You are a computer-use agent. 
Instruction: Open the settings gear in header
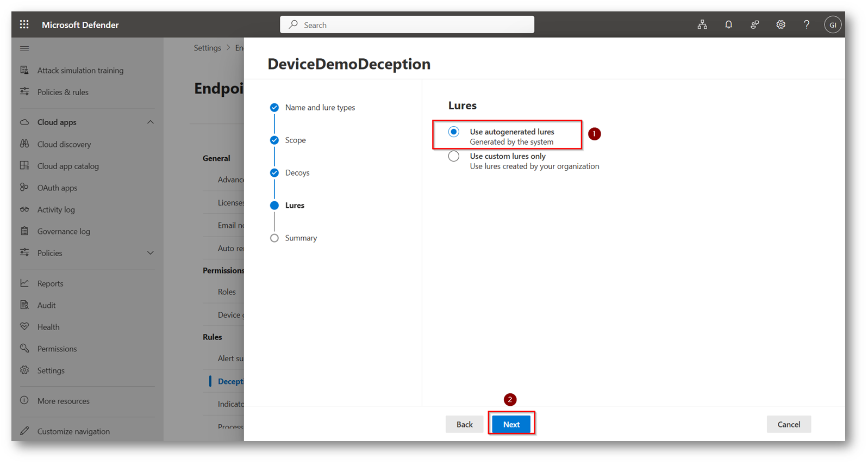coord(780,24)
